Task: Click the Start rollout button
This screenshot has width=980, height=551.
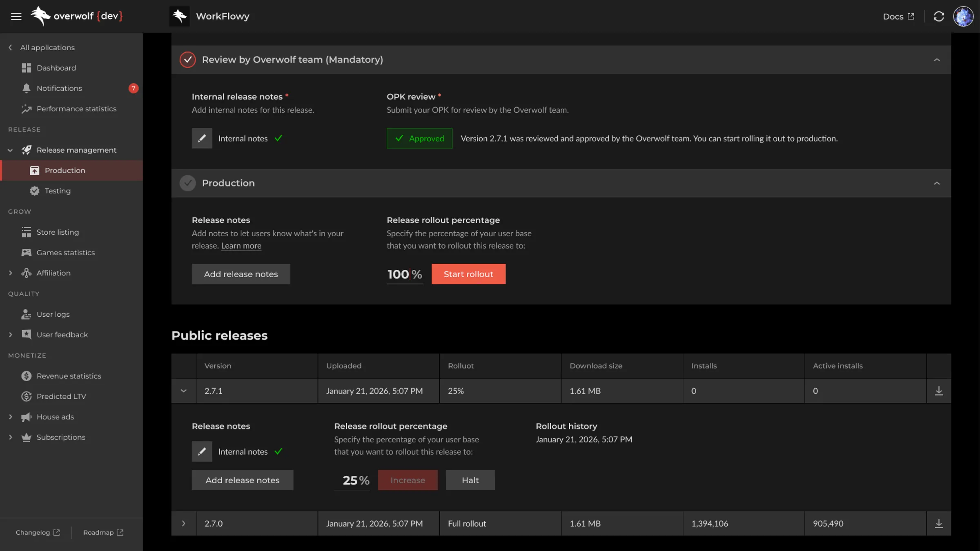Action: (468, 274)
